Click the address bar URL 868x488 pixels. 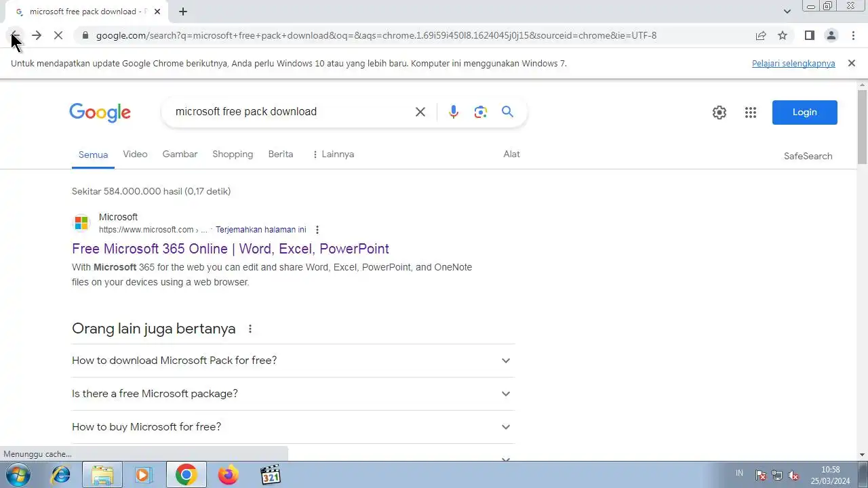(376, 35)
